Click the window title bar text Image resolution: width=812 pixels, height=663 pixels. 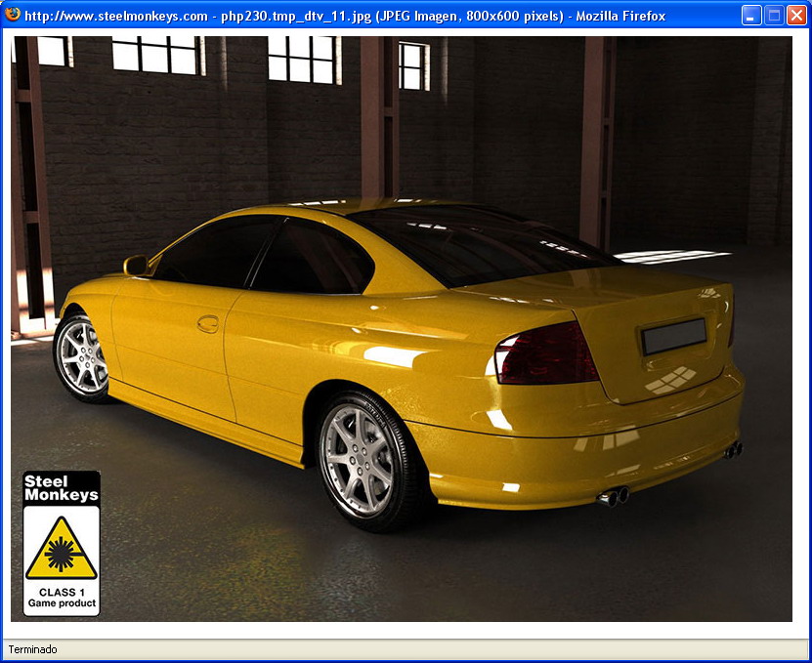(x=345, y=16)
